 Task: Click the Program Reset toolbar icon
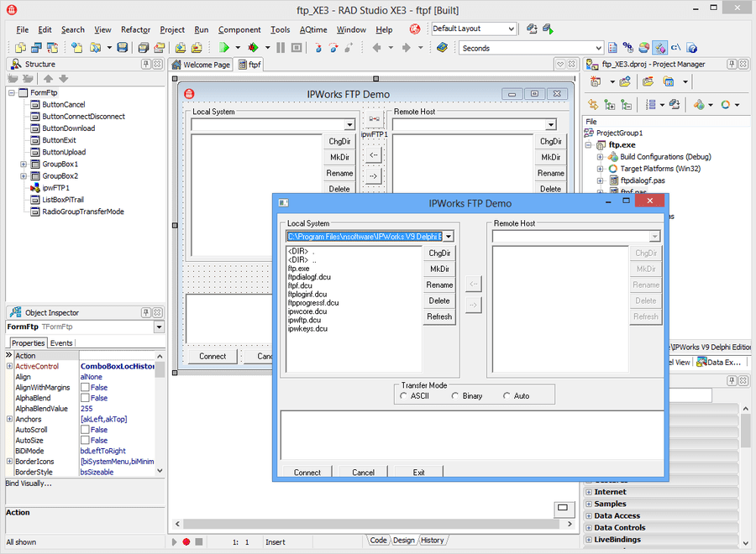[297, 48]
